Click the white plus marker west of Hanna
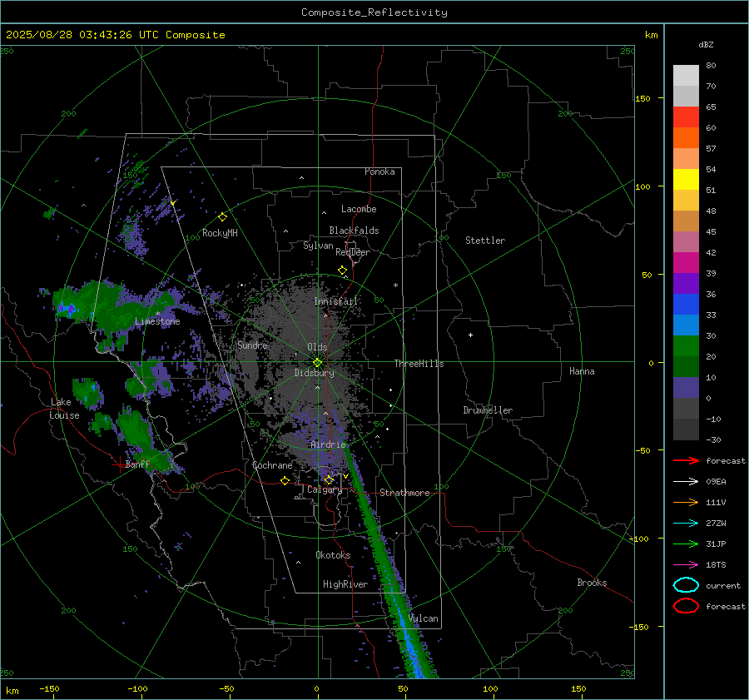749x700 pixels. pos(470,335)
